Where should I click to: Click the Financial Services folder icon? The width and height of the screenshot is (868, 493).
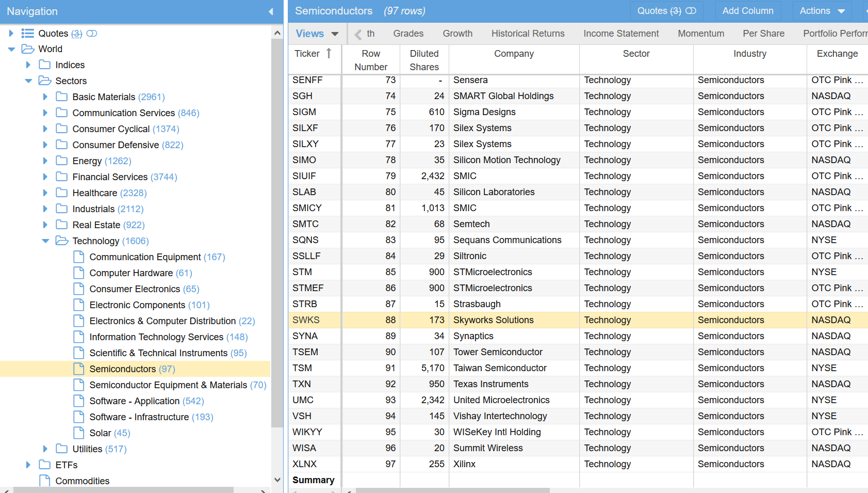[x=62, y=177]
